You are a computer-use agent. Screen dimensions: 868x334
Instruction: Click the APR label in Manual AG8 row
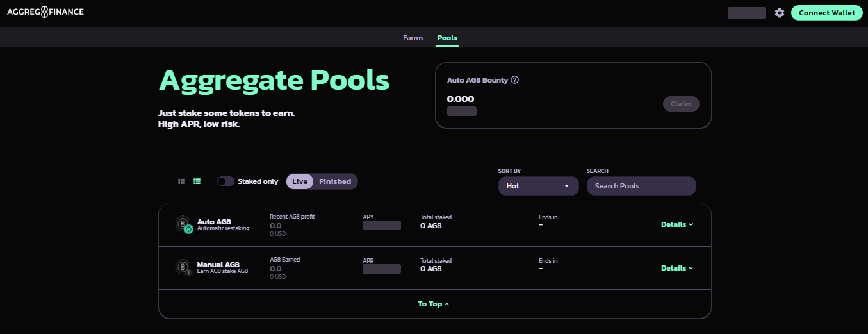(368, 261)
